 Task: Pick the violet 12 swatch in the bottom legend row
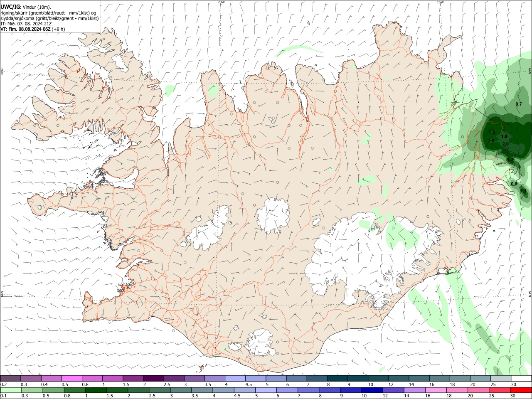pyautogui.click(x=394, y=390)
